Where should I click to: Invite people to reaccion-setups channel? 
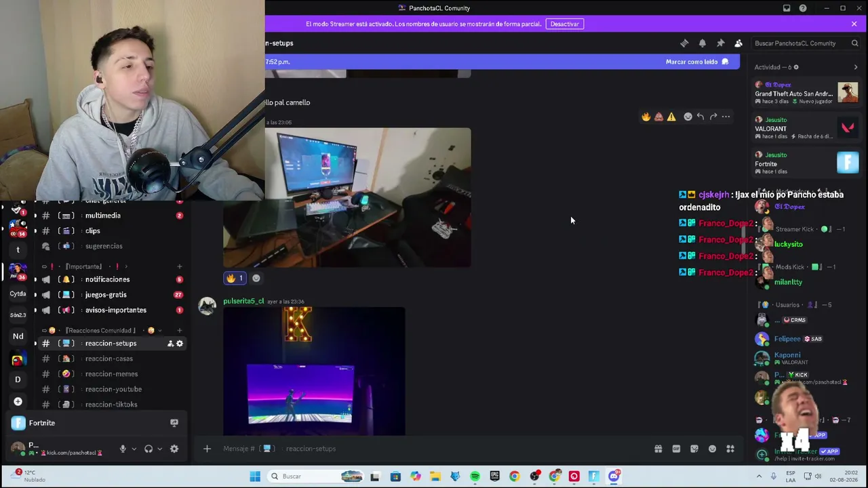170,344
